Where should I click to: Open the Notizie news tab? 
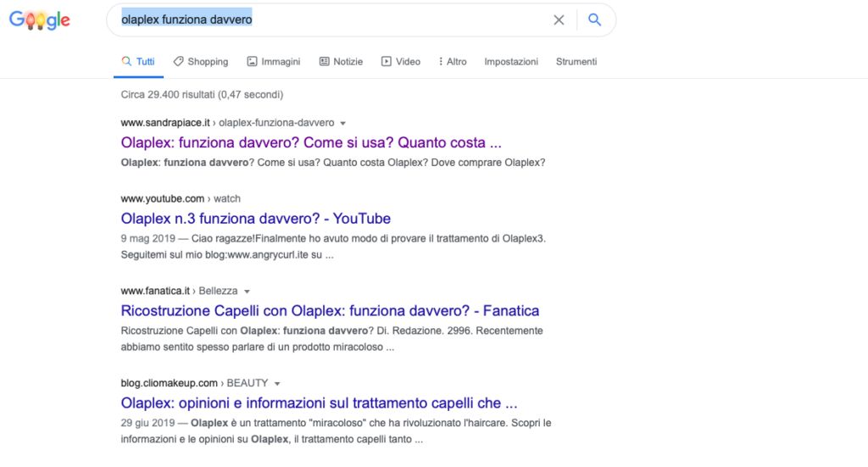[341, 61]
